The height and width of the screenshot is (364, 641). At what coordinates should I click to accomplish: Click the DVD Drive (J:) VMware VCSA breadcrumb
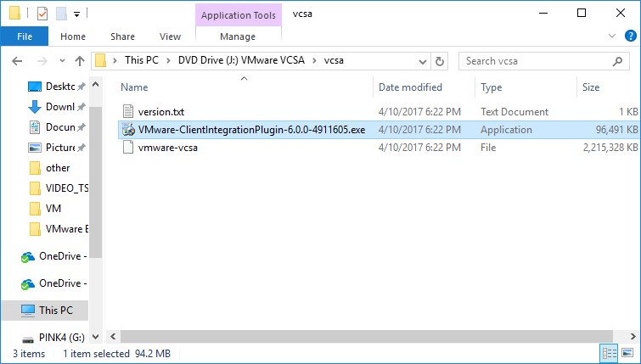pyautogui.click(x=241, y=60)
